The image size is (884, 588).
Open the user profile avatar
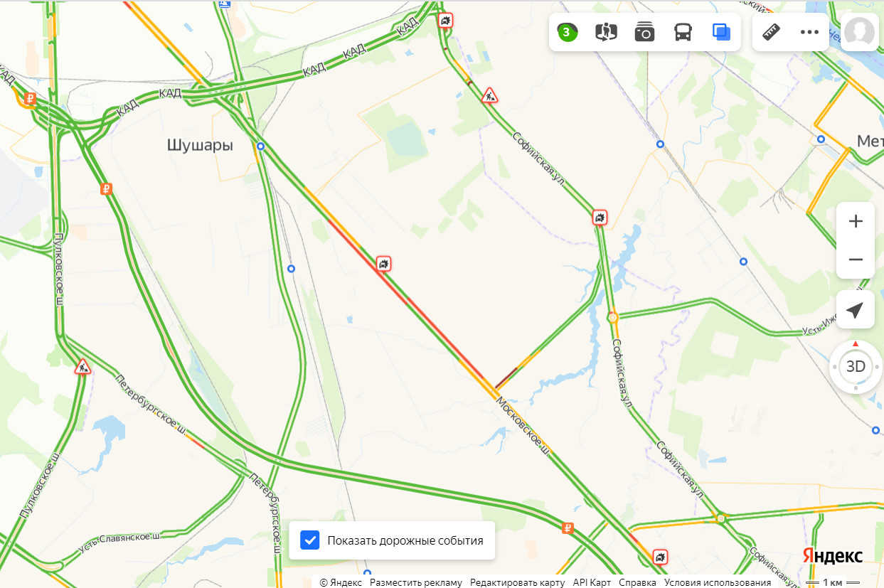pyautogui.click(x=859, y=31)
